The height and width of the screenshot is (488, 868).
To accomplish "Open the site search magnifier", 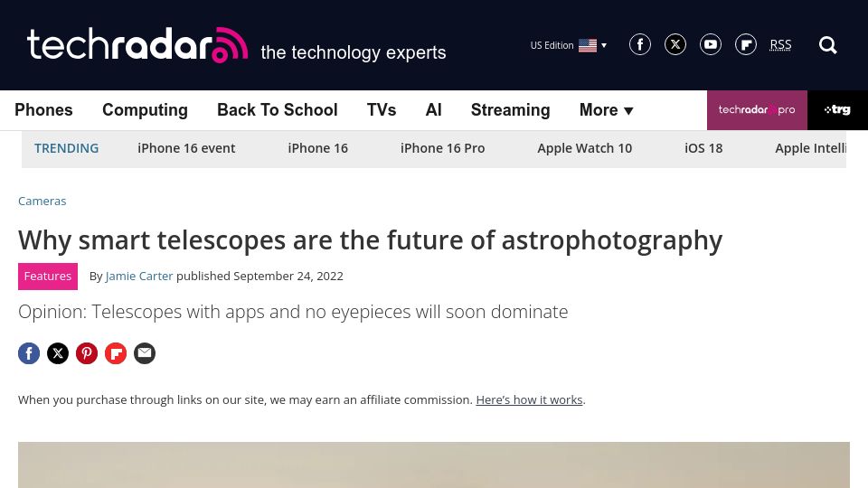I will tap(827, 45).
